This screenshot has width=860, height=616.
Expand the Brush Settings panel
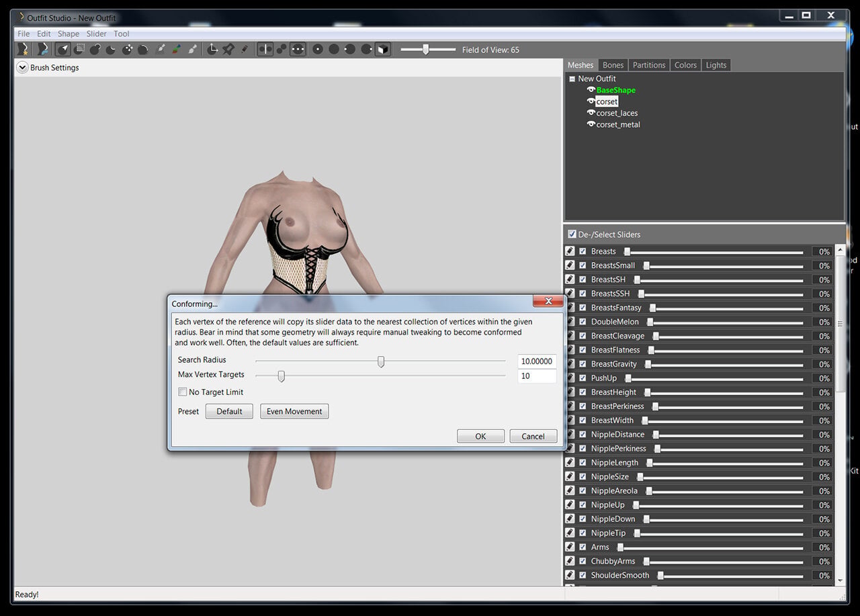point(22,67)
